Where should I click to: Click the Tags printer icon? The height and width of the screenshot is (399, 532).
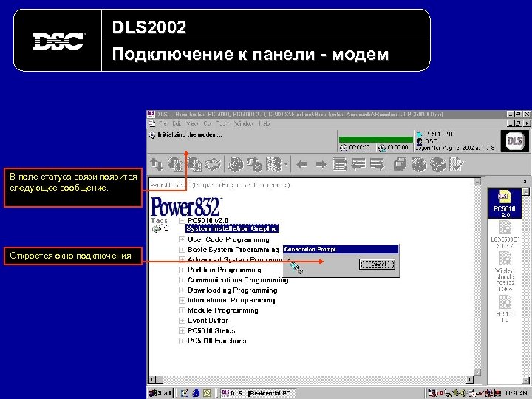point(156,229)
